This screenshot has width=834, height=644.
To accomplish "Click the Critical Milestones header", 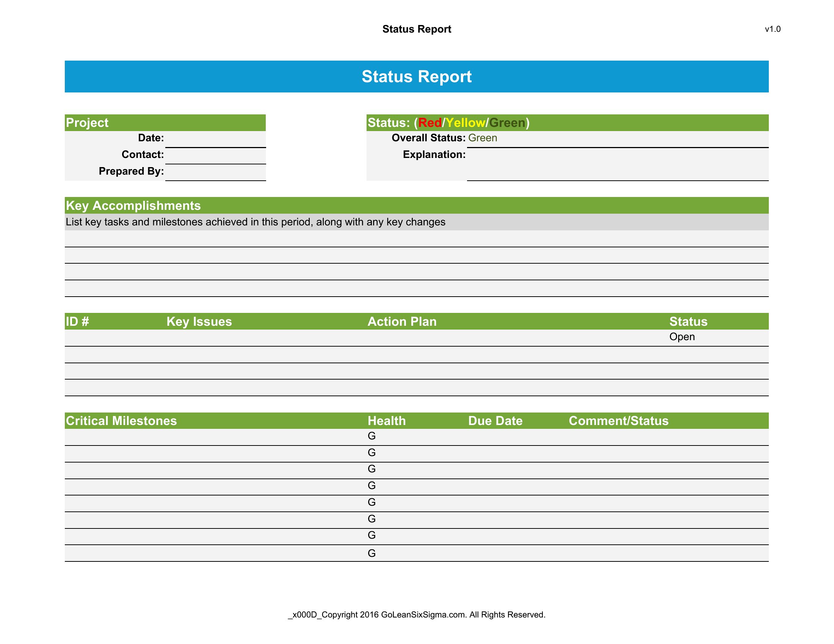I will tap(121, 420).
